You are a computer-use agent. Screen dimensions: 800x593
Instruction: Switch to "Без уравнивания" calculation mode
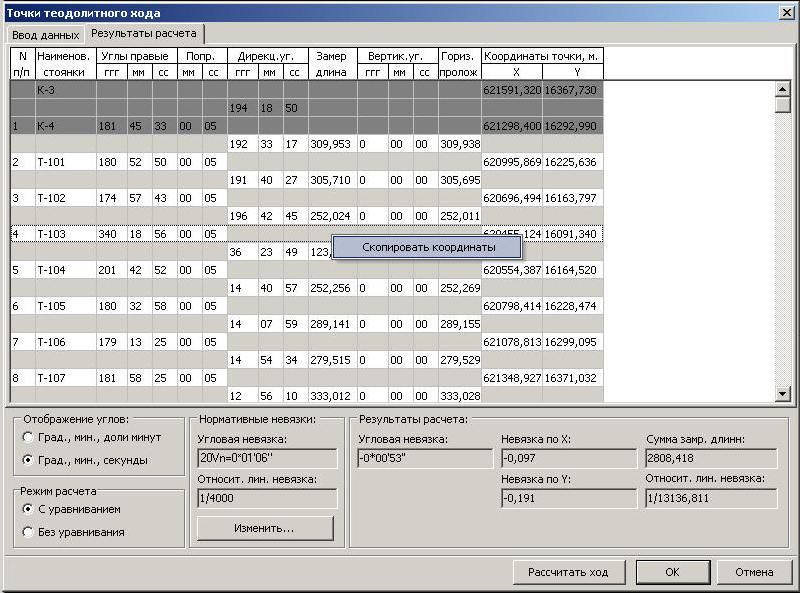click(27, 531)
